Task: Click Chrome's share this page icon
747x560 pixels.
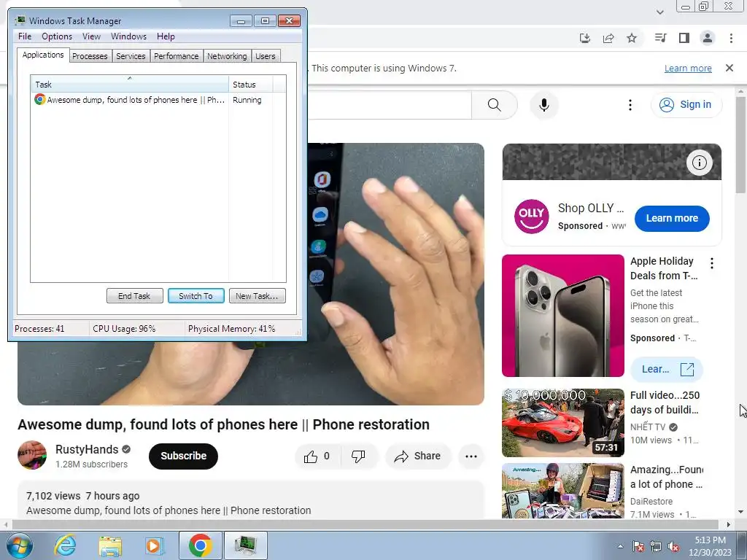Action: (608, 38)
